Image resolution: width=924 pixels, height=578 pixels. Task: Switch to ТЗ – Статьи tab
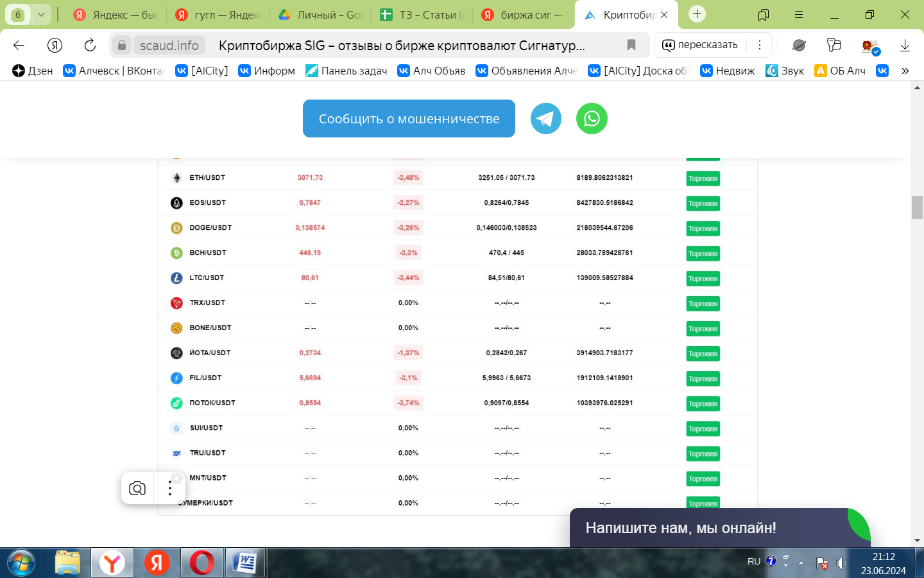click(x=422, y=15)
